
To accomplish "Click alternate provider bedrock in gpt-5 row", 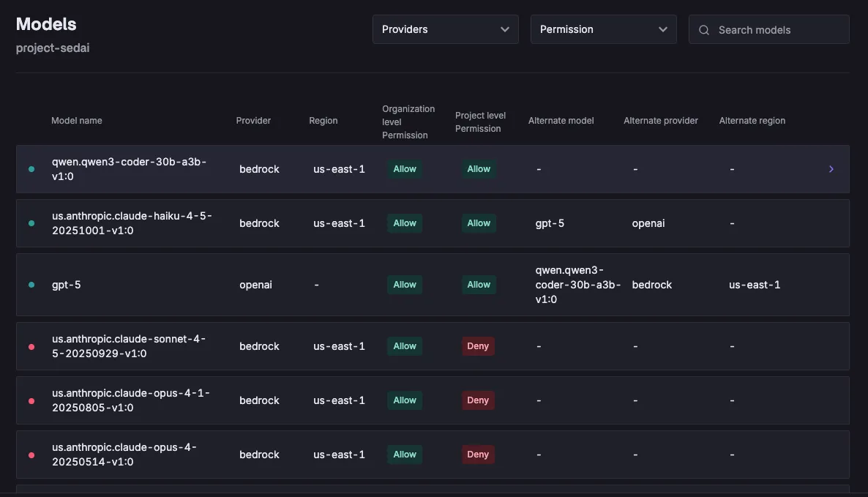I will (x=651, y=285).
